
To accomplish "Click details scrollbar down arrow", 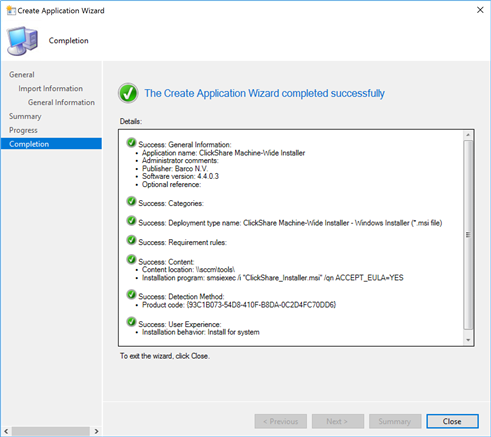I will [468, 340].
